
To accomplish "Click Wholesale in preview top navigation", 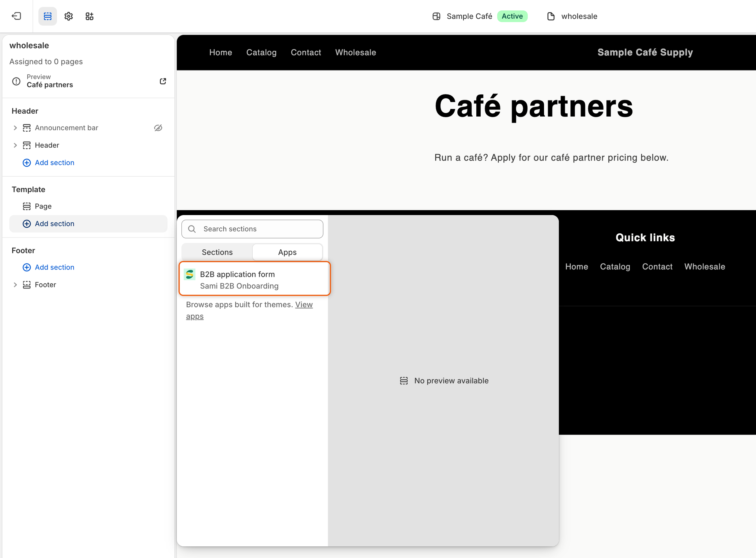I will (x=356, y=52).
